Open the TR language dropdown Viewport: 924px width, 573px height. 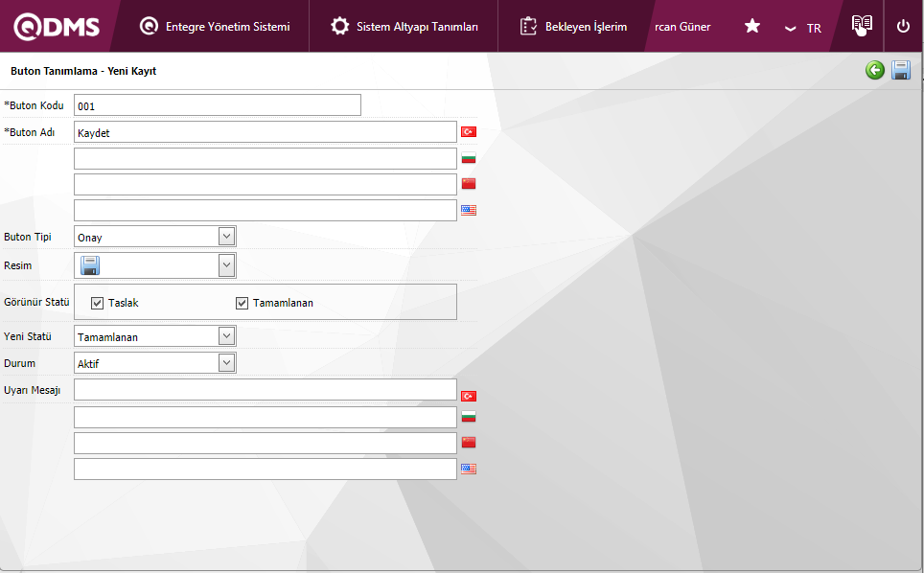[x=802, y=29]
